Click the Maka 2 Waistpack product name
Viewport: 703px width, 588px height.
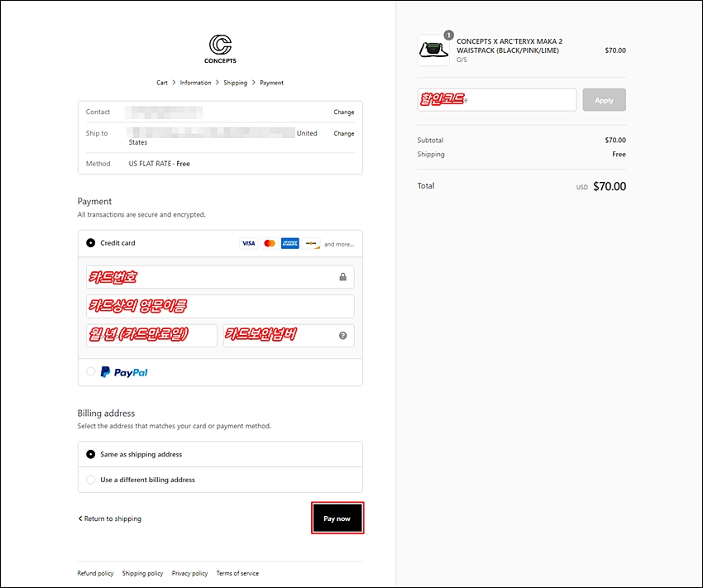pos(509,45)
